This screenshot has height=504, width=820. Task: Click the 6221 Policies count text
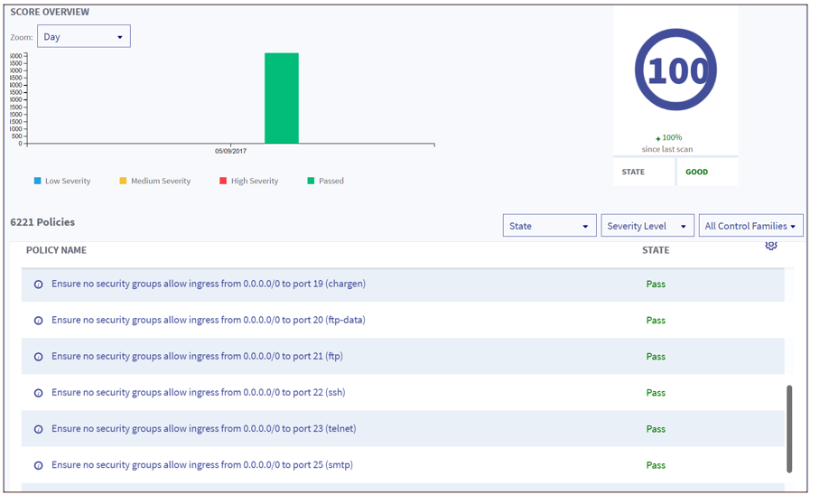click(x=42, y=222)
